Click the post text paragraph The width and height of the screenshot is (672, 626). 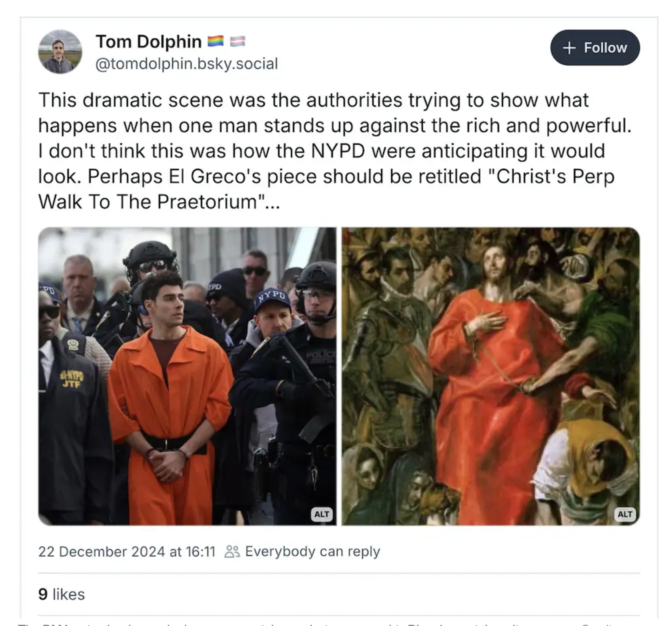tap(335, 151)
